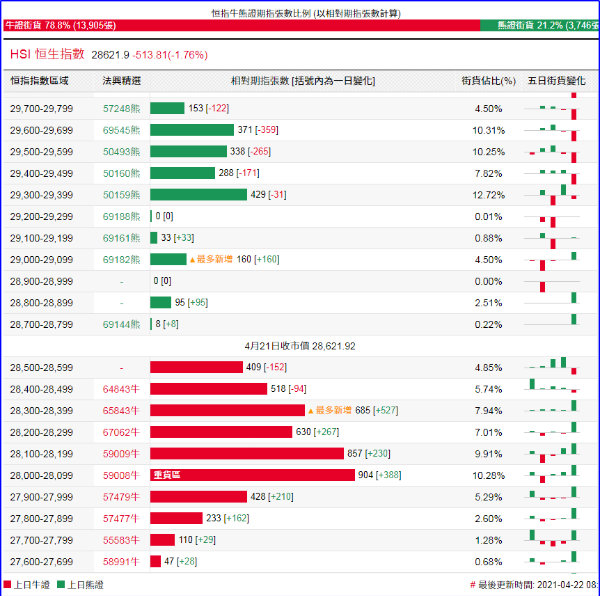Open bear warrant 69182熊 link
Viewport: 600px width, 596px height.
coord(121,260)
